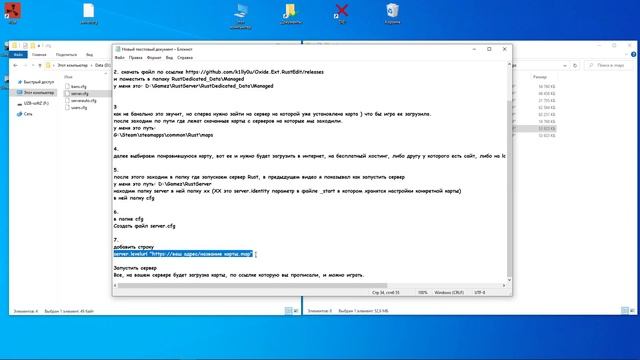Open the Файл menu in Notepad
The height and width of the screenshot is (360, 640).
(120, 58)
